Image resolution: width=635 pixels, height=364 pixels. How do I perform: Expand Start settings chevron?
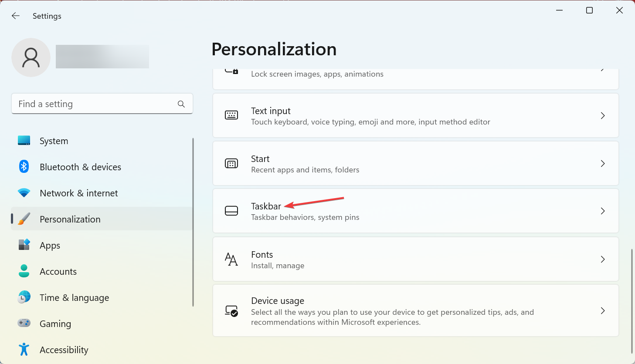[603, 164]
